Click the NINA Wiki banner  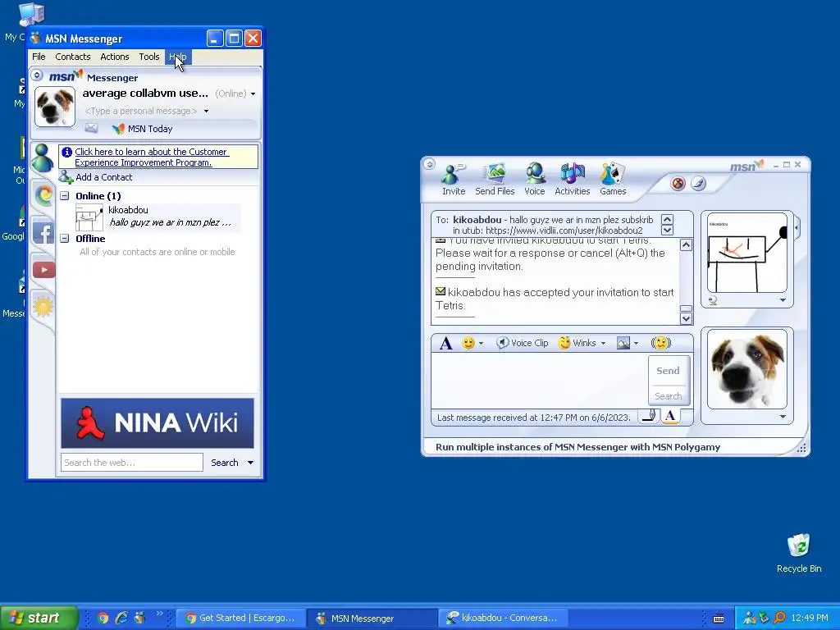click(x=157, y=423)
